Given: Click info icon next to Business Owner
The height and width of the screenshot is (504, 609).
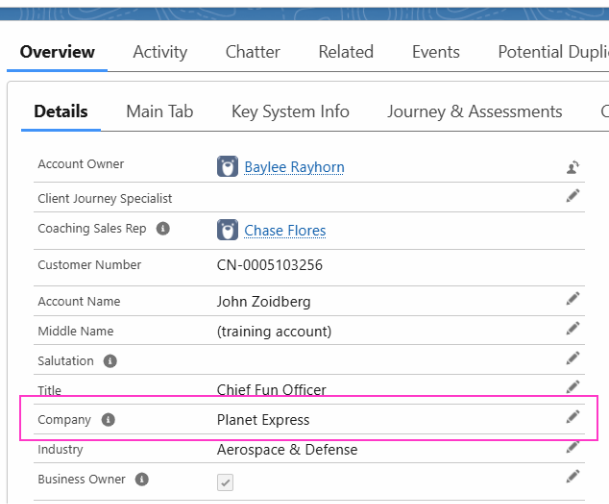Looking at the screenshot, I should pos(144,479).
